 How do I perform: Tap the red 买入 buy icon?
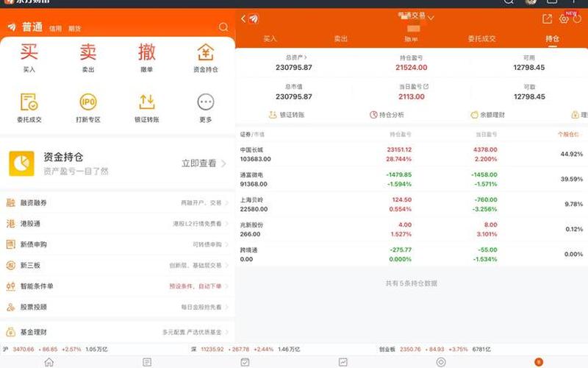tap(29, 52)
